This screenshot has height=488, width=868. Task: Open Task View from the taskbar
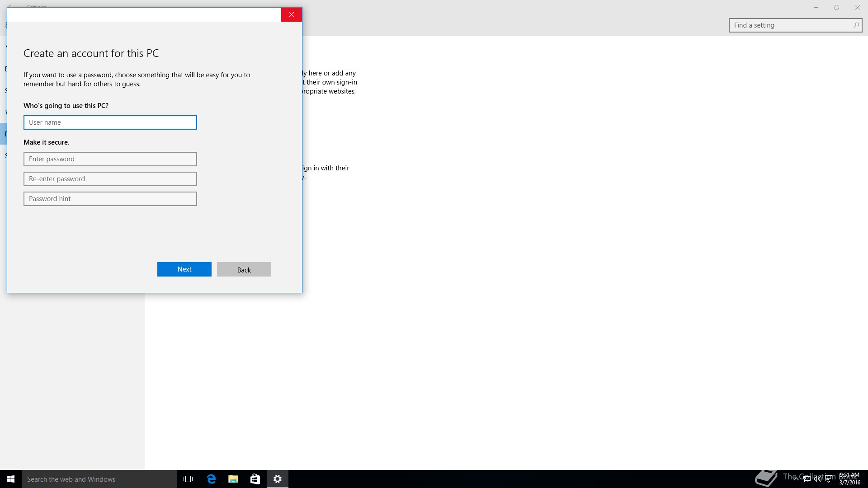(188, 479)
